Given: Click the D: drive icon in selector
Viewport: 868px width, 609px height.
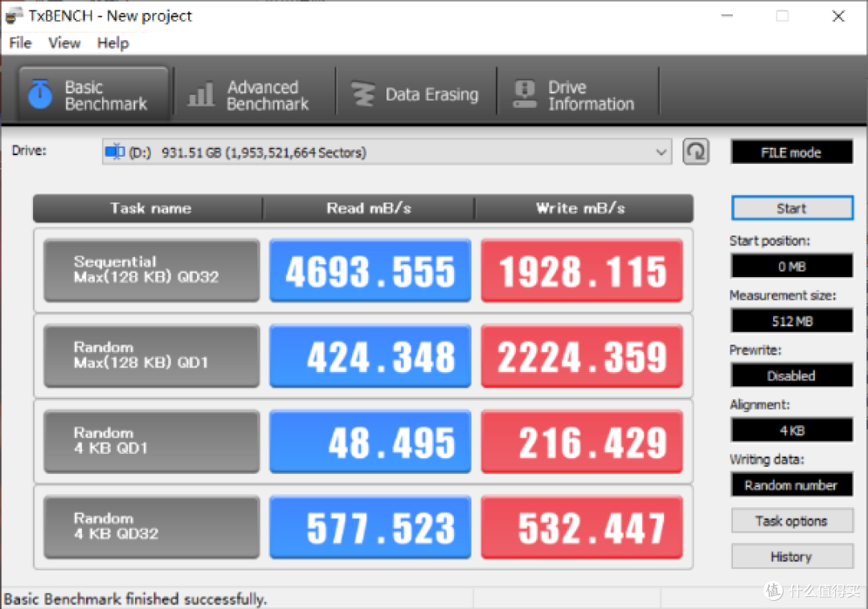Looking at the screenshot, I should [115, 152].
